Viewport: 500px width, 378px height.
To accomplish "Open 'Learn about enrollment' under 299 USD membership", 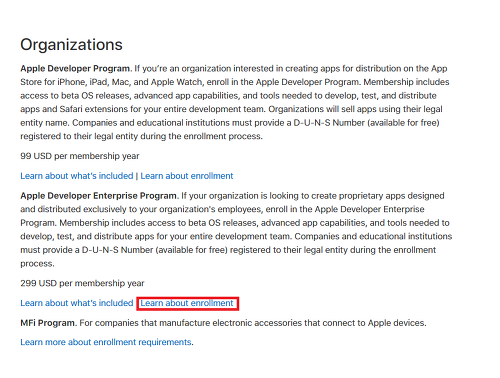I will pos(187,303).
